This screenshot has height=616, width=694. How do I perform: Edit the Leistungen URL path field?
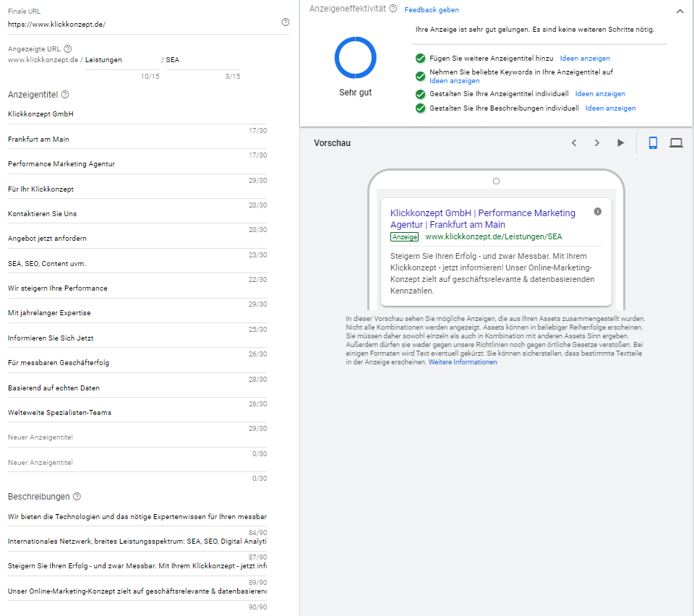(x=122, y=60)
